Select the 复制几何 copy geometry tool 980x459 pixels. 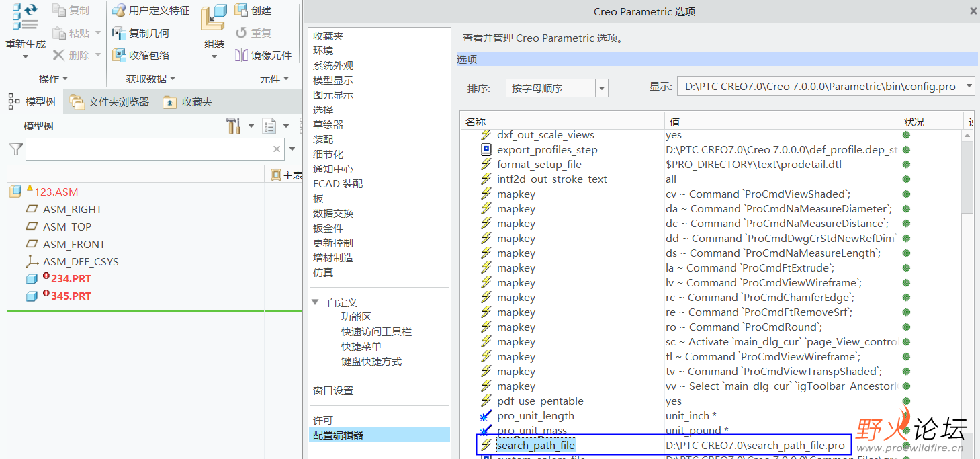pos(140,33)
